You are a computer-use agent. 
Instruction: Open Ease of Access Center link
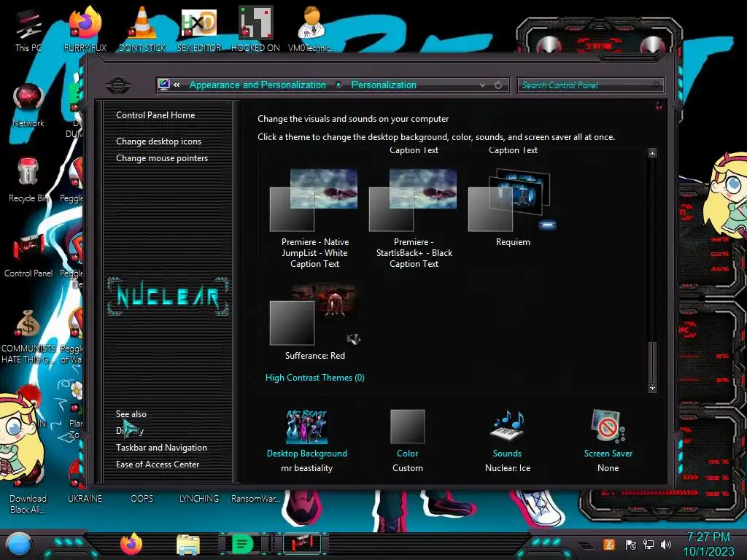(x=158, y=464)
